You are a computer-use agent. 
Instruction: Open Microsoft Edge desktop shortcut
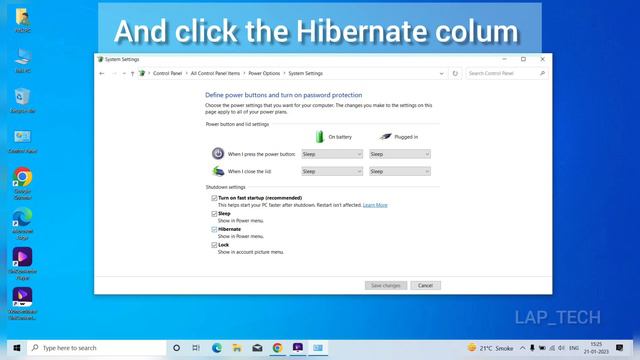(x=22, y=223)
